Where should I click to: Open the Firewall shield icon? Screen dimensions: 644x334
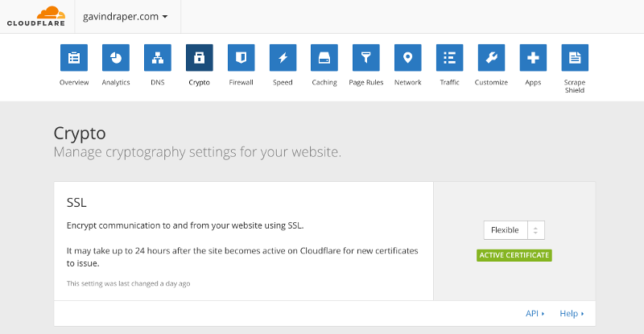point(241,58)
